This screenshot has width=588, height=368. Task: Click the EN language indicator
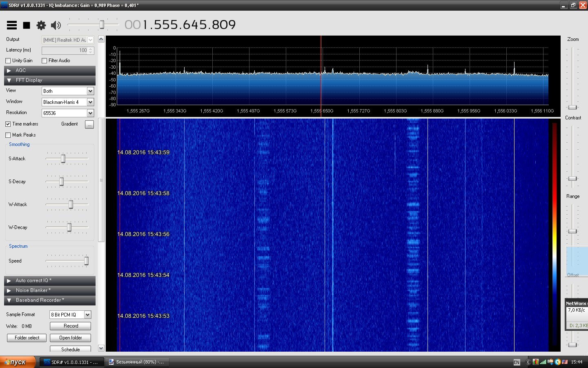[x=517, y=362]
